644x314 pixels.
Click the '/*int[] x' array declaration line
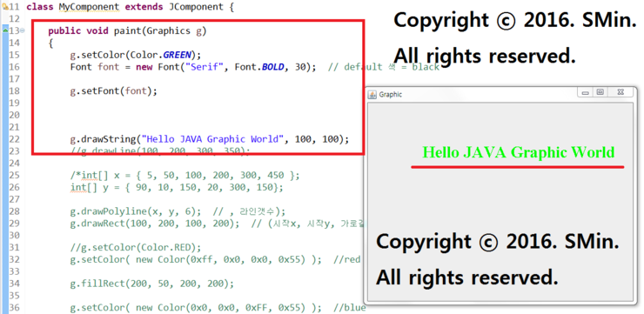click(184, 175)
